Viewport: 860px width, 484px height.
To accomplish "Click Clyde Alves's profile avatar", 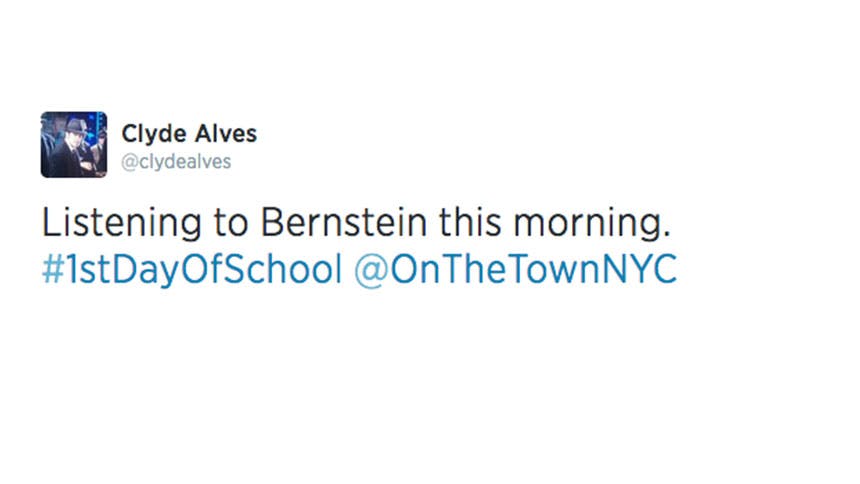I will (x=73, y=145).
